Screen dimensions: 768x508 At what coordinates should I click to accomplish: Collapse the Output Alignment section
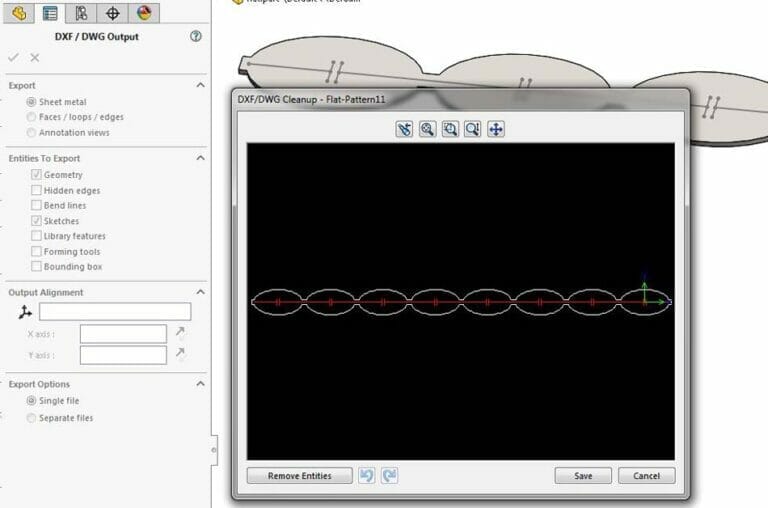(x=200, y=292)
